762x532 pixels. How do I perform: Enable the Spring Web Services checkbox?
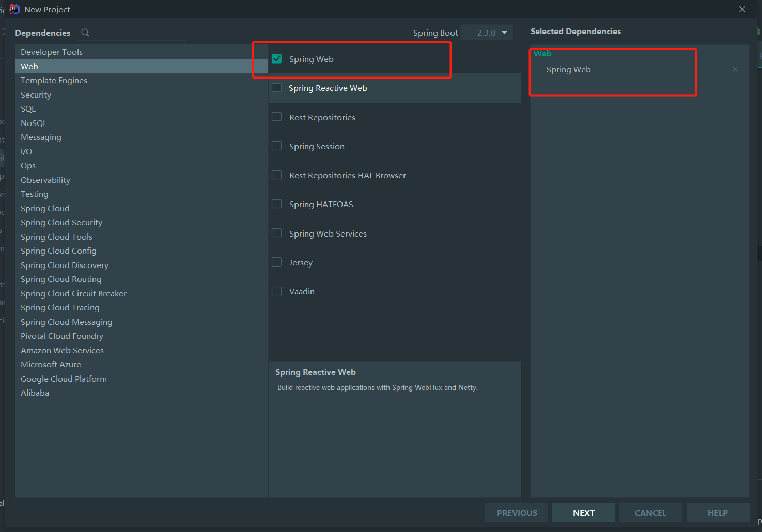pos(277,233)
